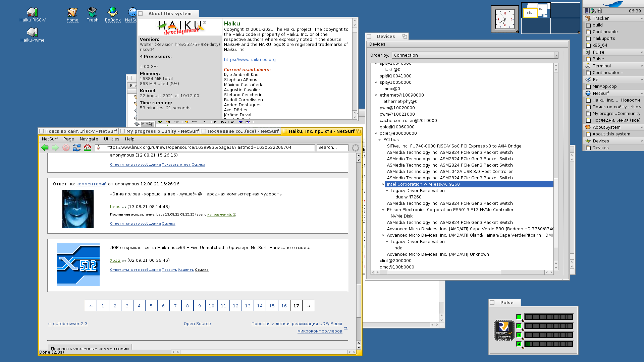Screen dimensions: 644x362
Task: Focus the NetSurf URL address field
Action: [x=205, y=147]
